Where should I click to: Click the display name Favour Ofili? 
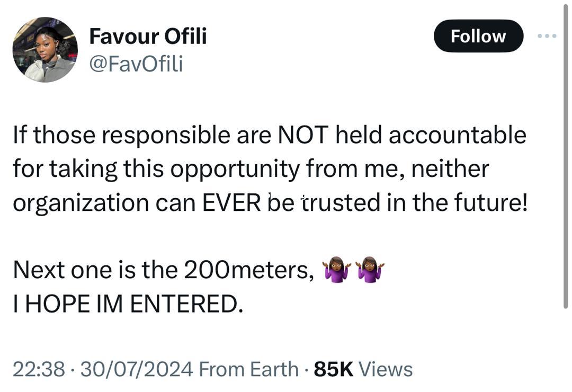tap(148, 36)
